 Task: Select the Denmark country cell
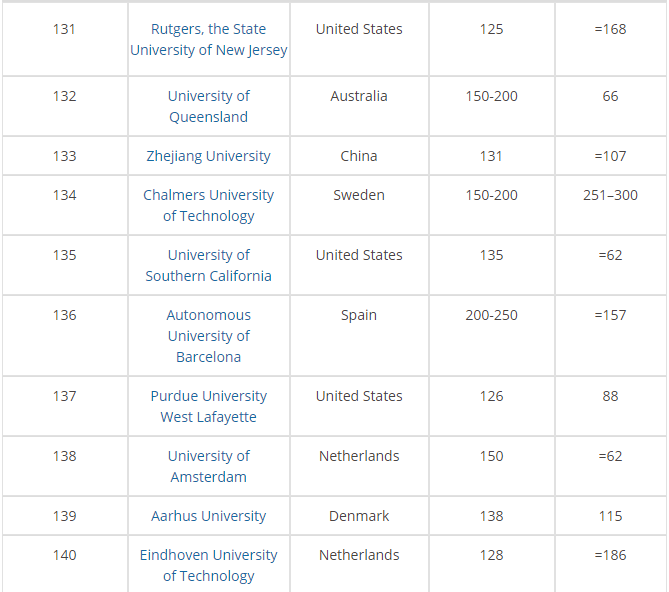[x=359, y=516]
